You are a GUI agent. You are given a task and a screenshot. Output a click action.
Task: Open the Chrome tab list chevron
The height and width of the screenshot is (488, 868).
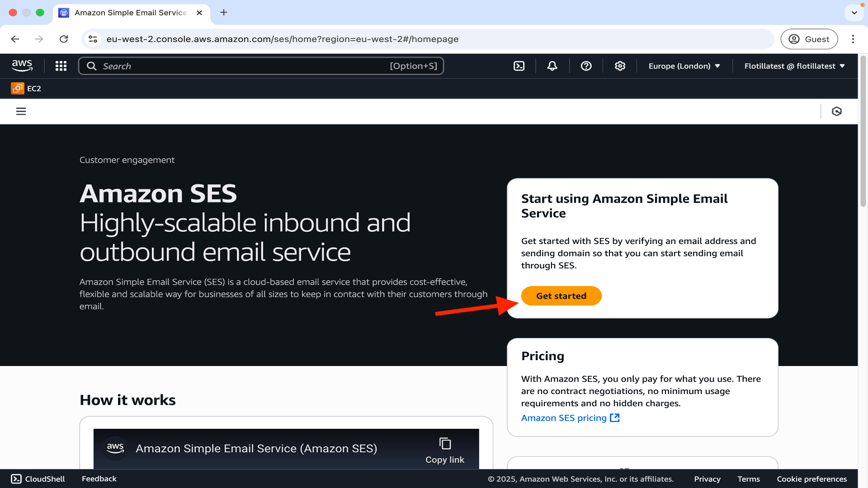tap(854, 13)
